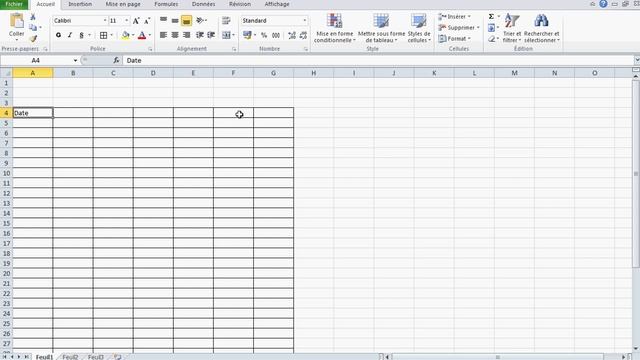Apply the percent style
The width and height of the screenshot is (640, 360).
click(264, 35)
